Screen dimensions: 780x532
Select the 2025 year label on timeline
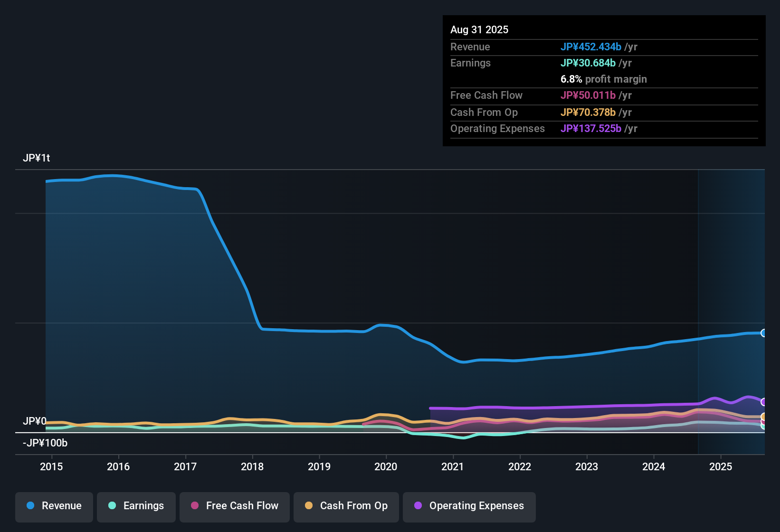click(x=721, y=467)
